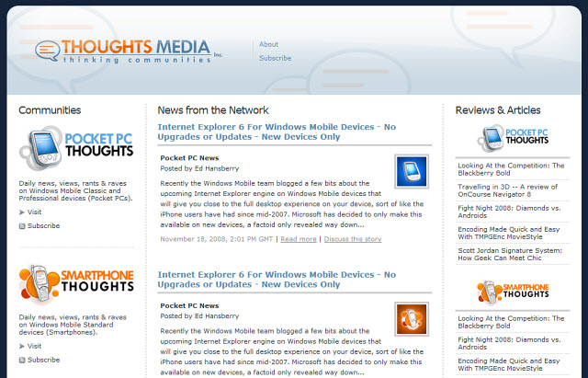The height and width of the screenshot is (378, 588).
Task: Select Posted by Ed Hansberry in first story
Action: 199,168
